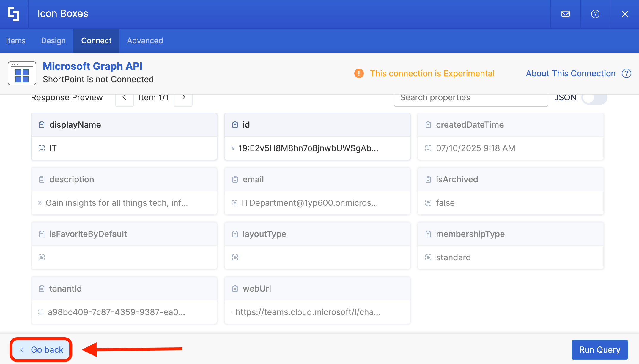The width and height of the screenshot is (639, 364).
Task: Click the value 07/10/2025 9:18 AM
Action: point(476,148)
